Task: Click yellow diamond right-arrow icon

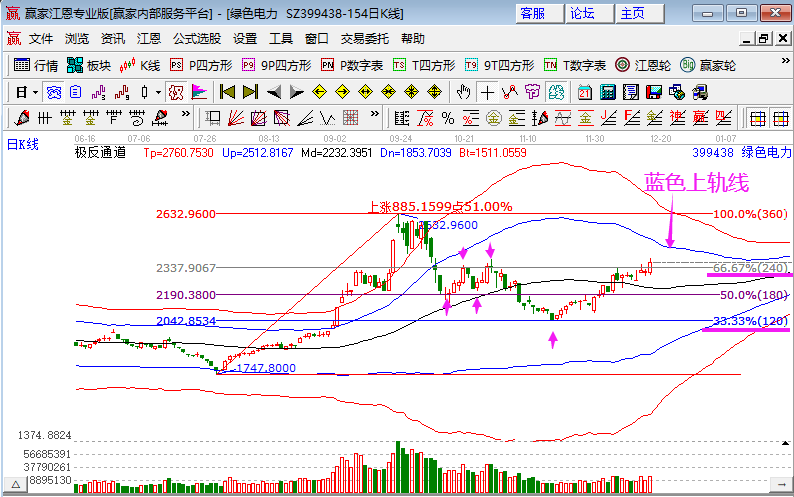Action: click(342, 92)
